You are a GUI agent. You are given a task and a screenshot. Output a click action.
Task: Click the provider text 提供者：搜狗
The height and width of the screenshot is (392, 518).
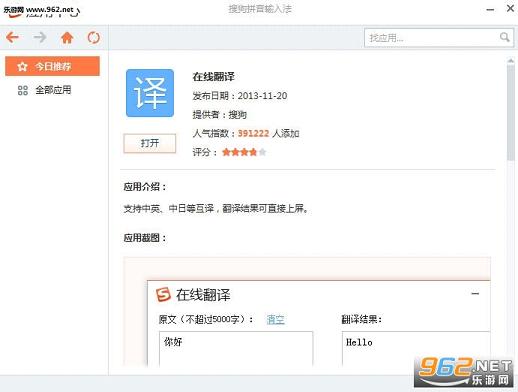[x=219, y=115]
